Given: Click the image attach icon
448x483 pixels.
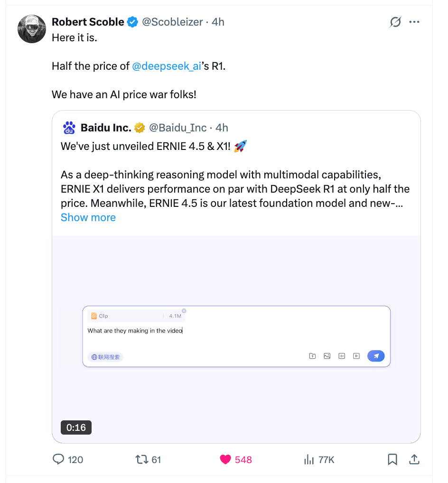Looking at the screenshot, I should (327, 356).
